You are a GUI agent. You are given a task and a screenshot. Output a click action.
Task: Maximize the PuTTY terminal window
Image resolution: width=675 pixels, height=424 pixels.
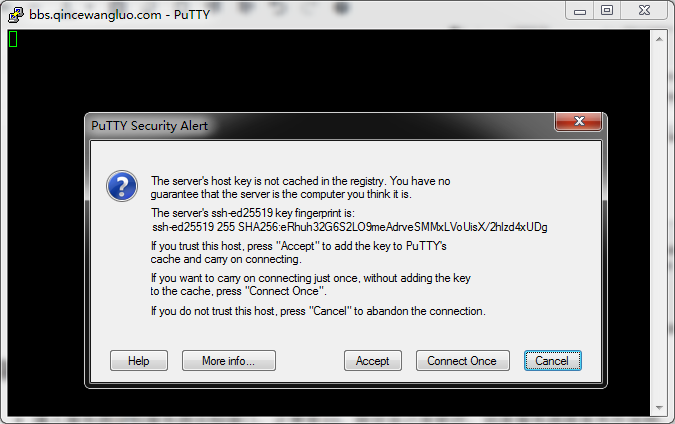607,11
